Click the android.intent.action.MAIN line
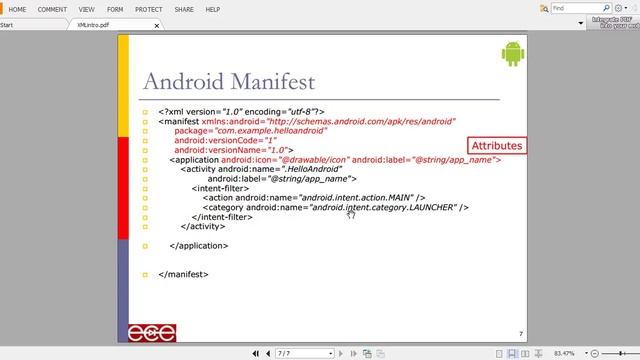This screenshot has height=360, width=640. click(x=314, y=198)
